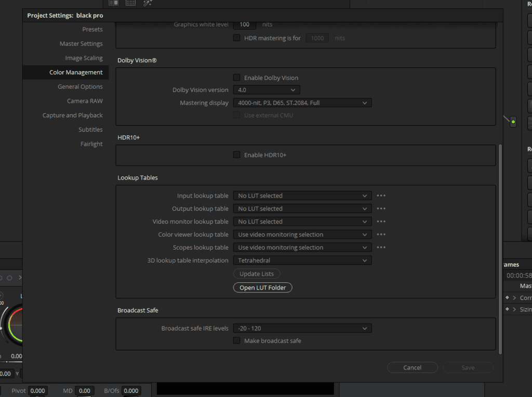Cancel the project settings dialog
This screenshot has width=532, height=397.
412,367
